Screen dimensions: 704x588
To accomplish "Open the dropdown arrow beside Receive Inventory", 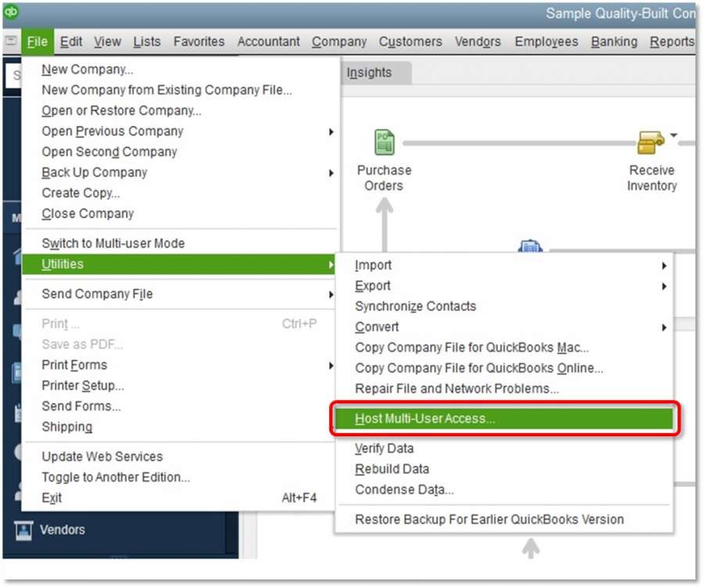I will point(673,135).
